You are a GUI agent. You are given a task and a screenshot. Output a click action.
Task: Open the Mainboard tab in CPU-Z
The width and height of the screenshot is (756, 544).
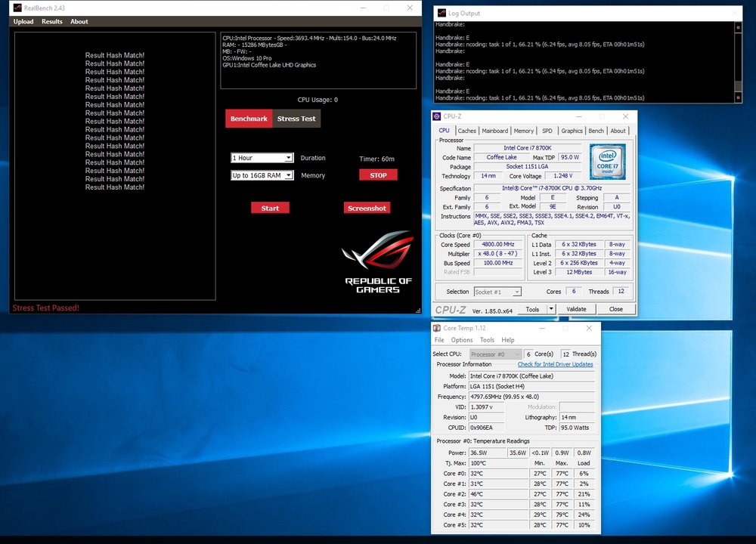click(x=494, y=131)
